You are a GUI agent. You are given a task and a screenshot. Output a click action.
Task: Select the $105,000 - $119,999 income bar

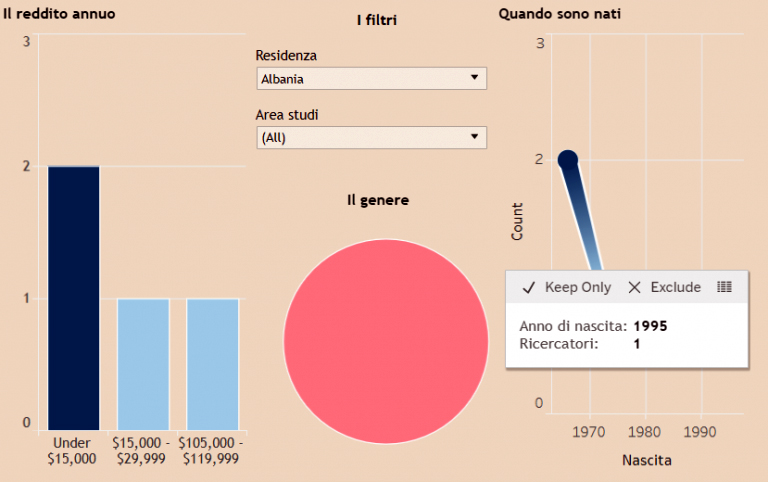tap(212, 363)
